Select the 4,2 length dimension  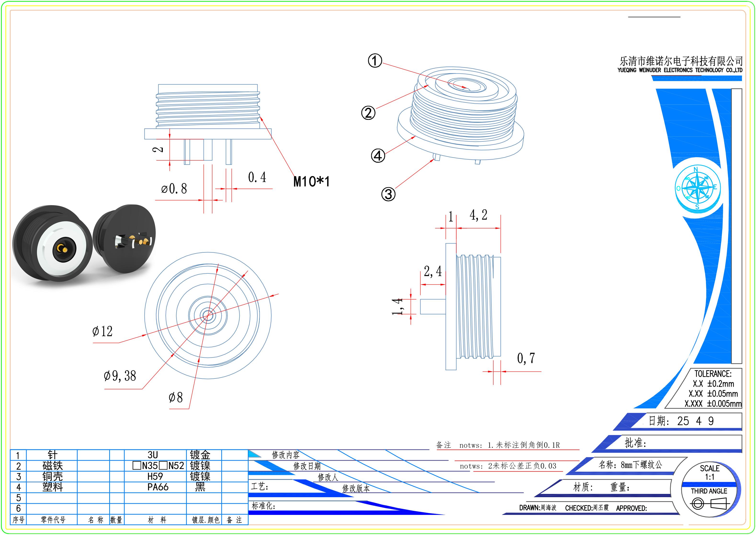(x=478, y=215)
